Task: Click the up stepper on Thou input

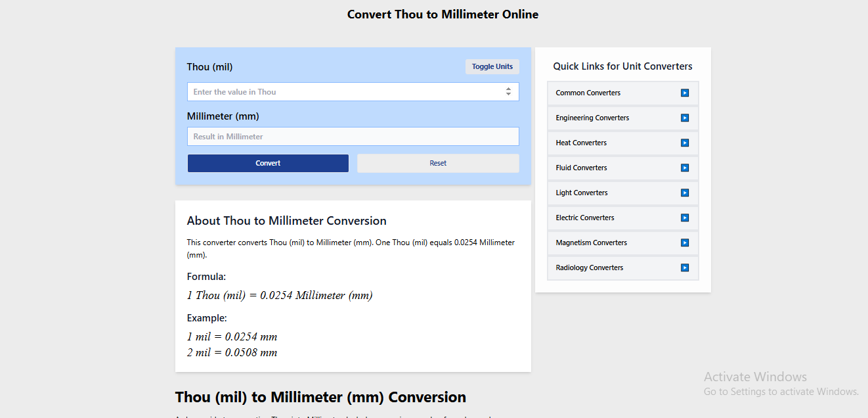Action: pyautogui.click(x=508, y=89)
